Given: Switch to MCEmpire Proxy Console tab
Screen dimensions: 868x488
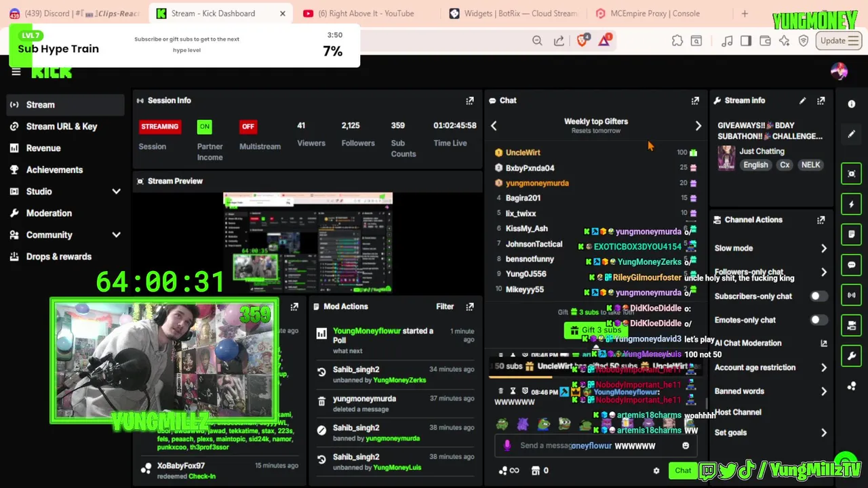Looking at the screenshot, I should [x=655, y=13].
